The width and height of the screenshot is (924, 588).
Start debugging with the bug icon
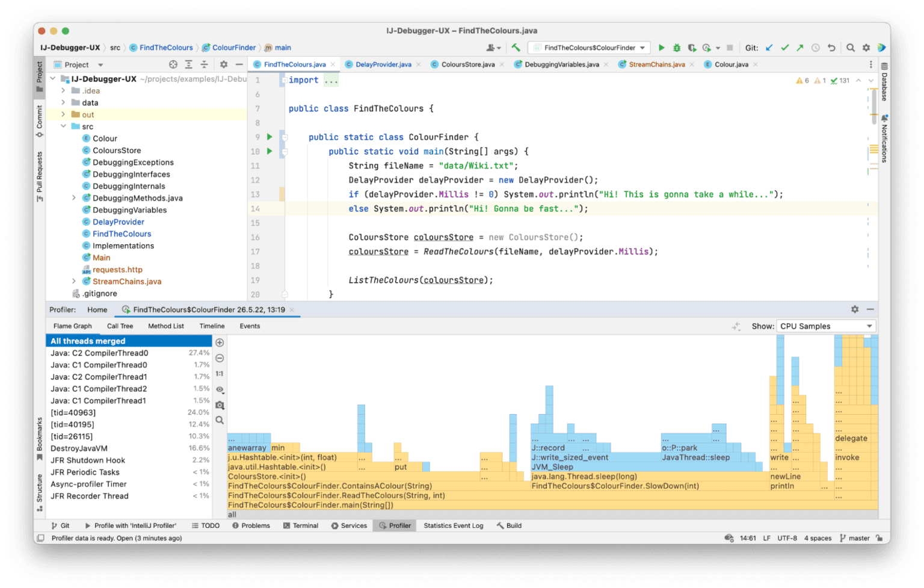pyautogui.click(x=676, y=48)
